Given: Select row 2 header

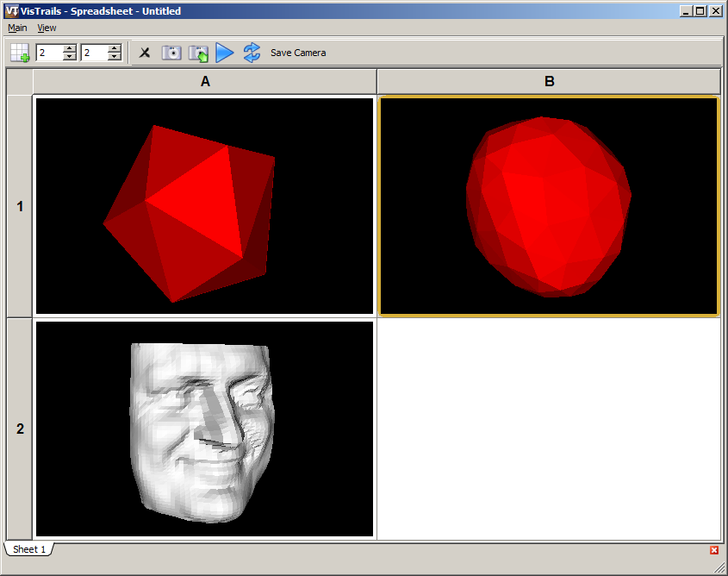Looking at the screenshot, I should (20, 429).
